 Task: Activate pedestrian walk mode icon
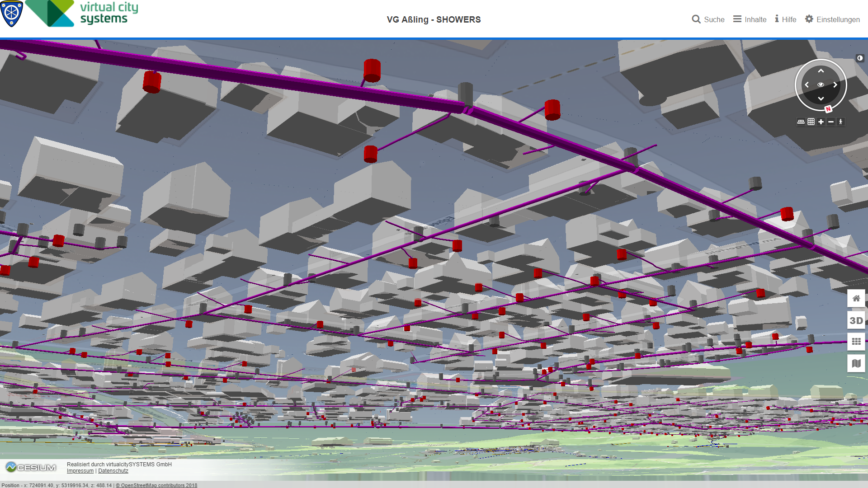coord(840,122)
